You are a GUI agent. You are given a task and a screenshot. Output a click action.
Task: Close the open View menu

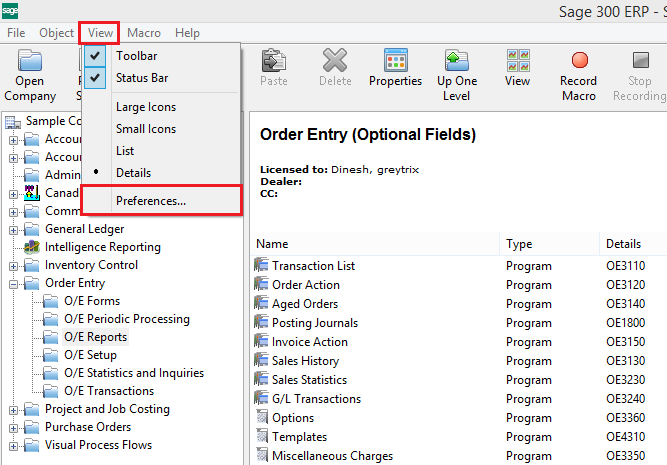click(100, 33)
